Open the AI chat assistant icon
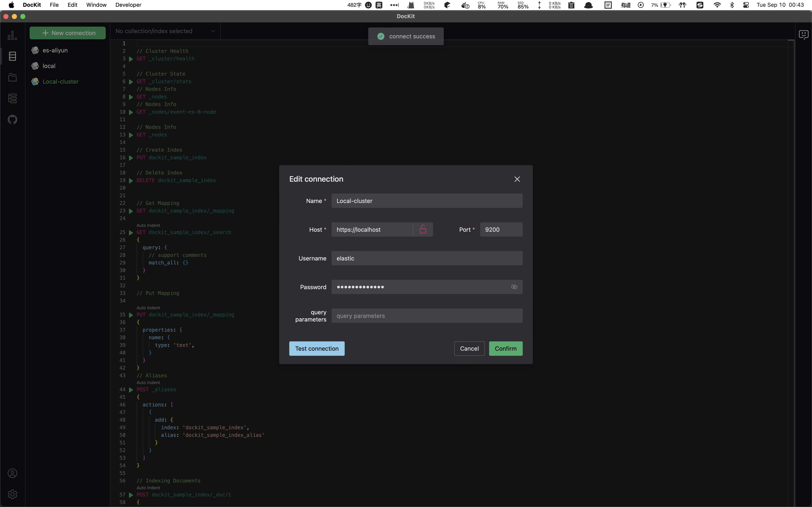Viewport: 812px width, 507px height. (x=803, y=34)
